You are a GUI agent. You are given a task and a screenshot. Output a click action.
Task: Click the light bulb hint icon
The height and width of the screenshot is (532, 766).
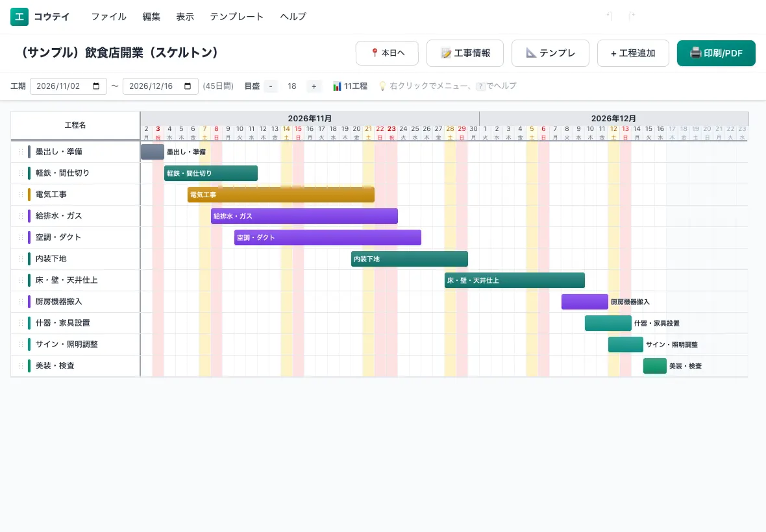382,86
